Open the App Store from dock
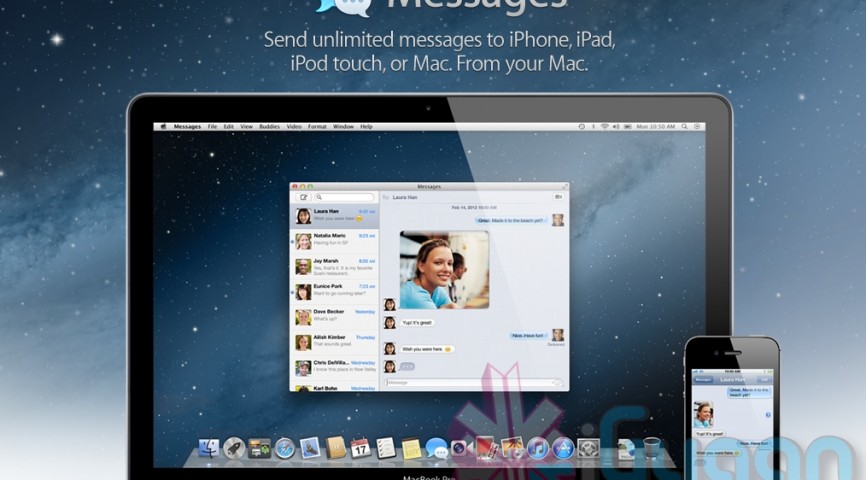The height and width of the screenshot is (480, 866). [562, 448]
